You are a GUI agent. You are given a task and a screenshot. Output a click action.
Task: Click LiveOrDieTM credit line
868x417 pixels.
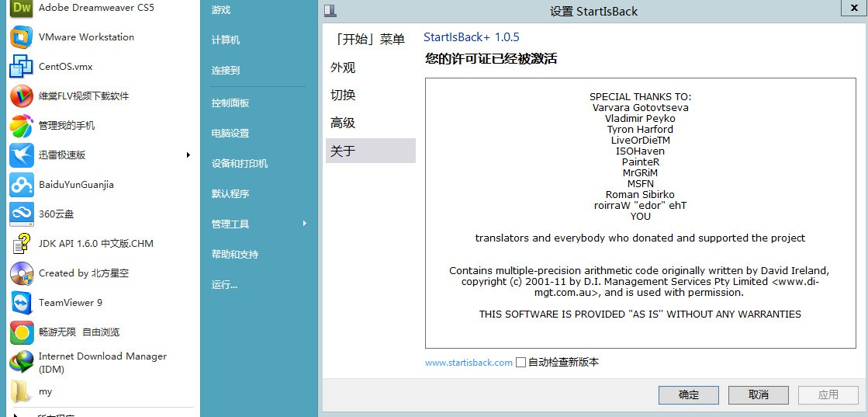tap(641, 141)
